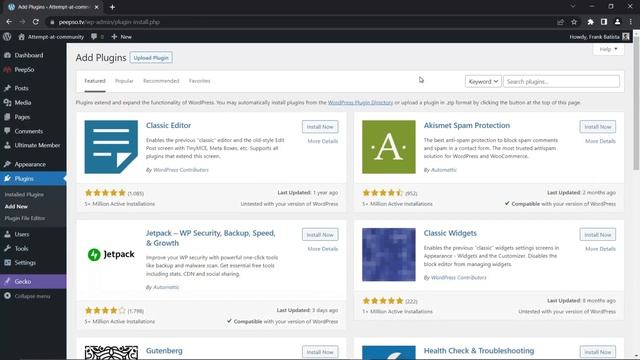The height and width of the screenshot is (360, 640).
Task: Click the Classic Editor plugin icon
Action: tap(111, 147)
